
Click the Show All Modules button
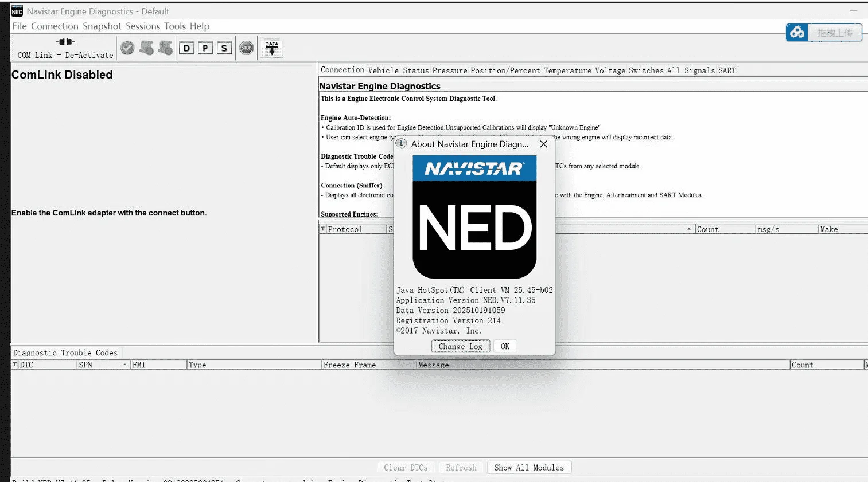pyautogui.click(x=529, y=468)
